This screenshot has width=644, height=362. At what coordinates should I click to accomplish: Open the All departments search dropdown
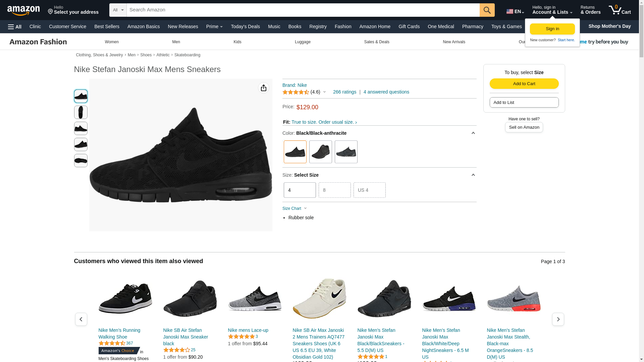coord(118,10)
